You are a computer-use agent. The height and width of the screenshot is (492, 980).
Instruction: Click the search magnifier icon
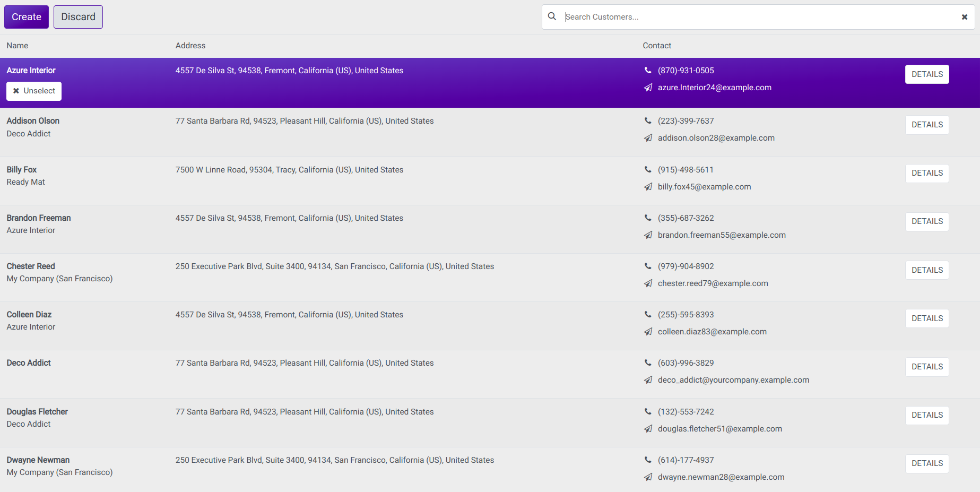[x=552, y=16]
